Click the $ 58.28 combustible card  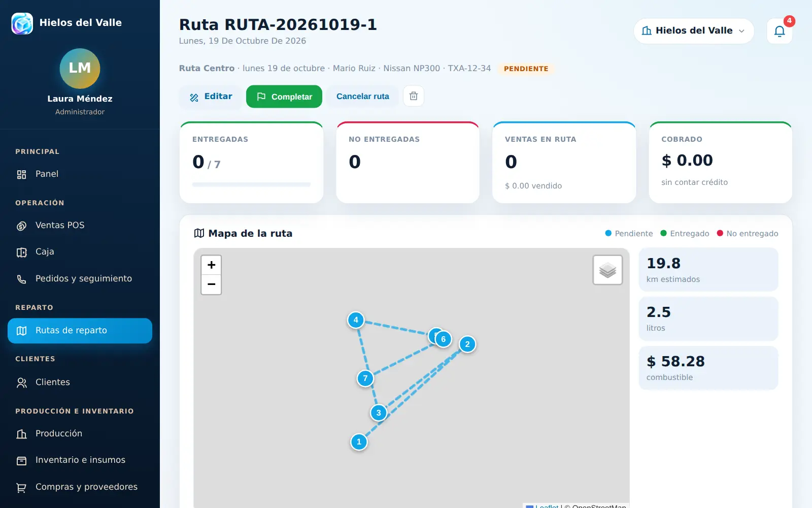coord(708,368)
